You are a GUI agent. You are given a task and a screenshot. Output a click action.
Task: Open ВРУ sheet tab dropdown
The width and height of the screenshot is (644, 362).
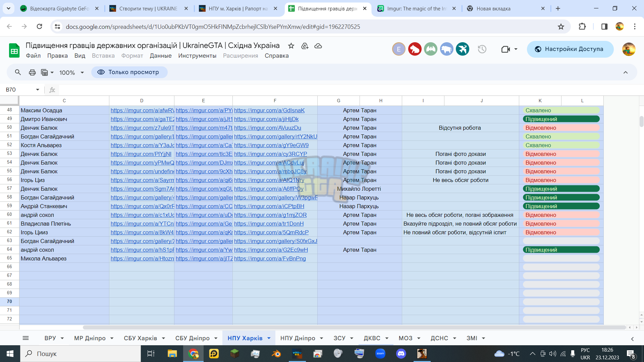tap(62, 339)
